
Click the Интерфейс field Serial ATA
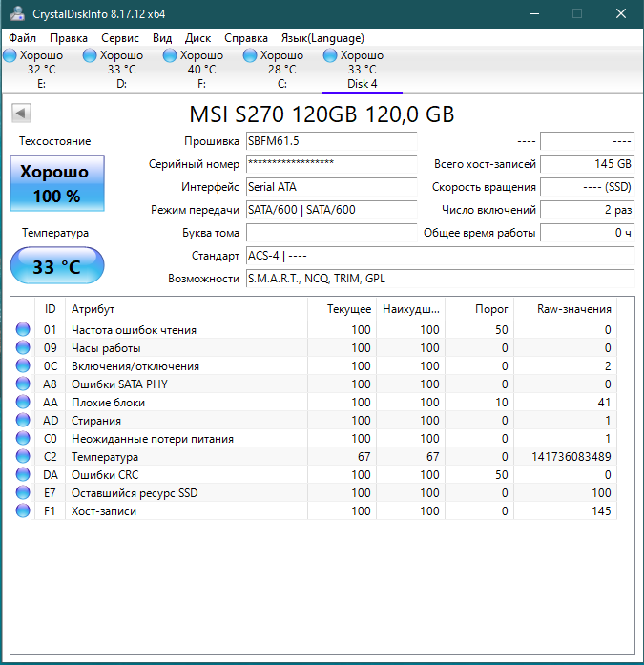[x=331, y=187]
